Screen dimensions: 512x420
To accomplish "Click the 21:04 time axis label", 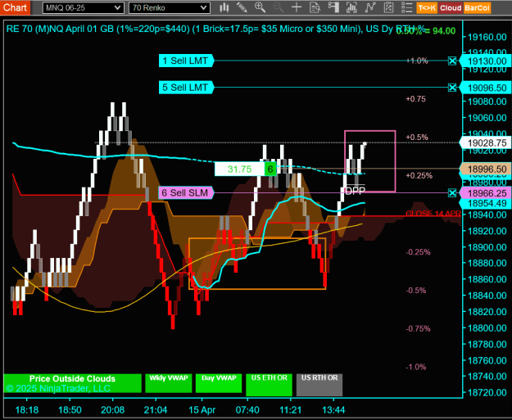I will 156,410.
